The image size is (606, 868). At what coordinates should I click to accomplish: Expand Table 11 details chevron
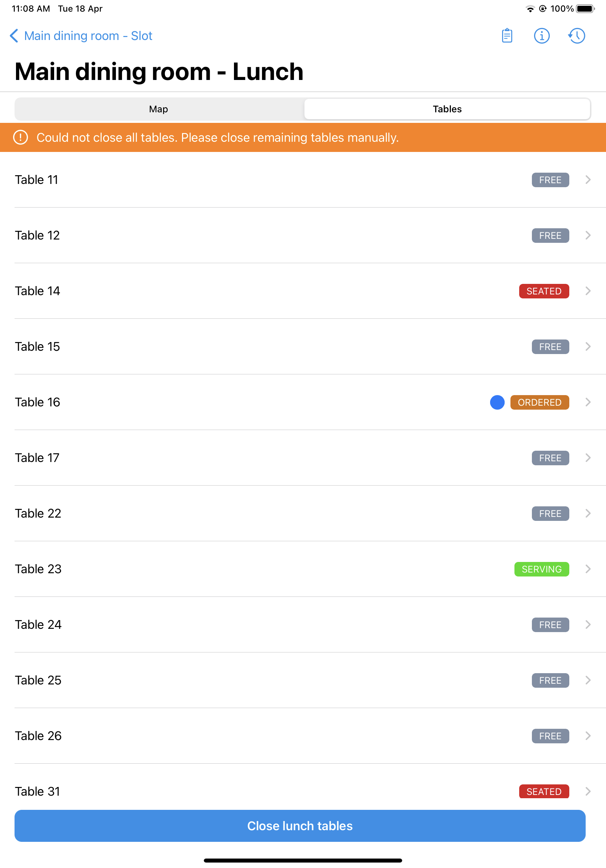click(588, 180)
